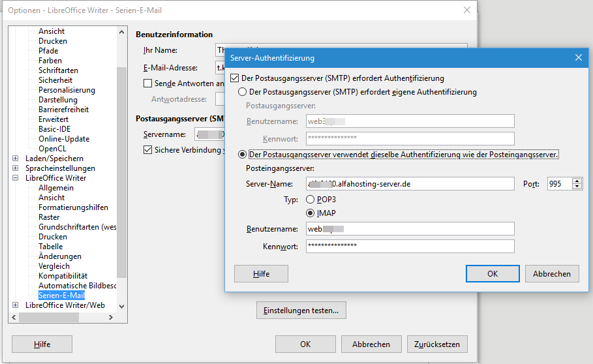The width and height of the screenshot is (593, 364).
Task: Select Online-Update tree item
Action: click(64, 139)
